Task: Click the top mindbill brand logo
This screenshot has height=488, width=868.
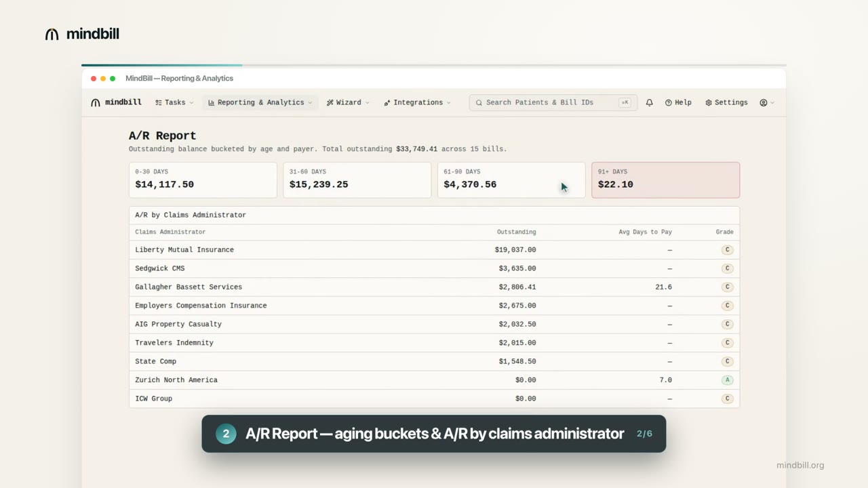Action: pos(82,34)
